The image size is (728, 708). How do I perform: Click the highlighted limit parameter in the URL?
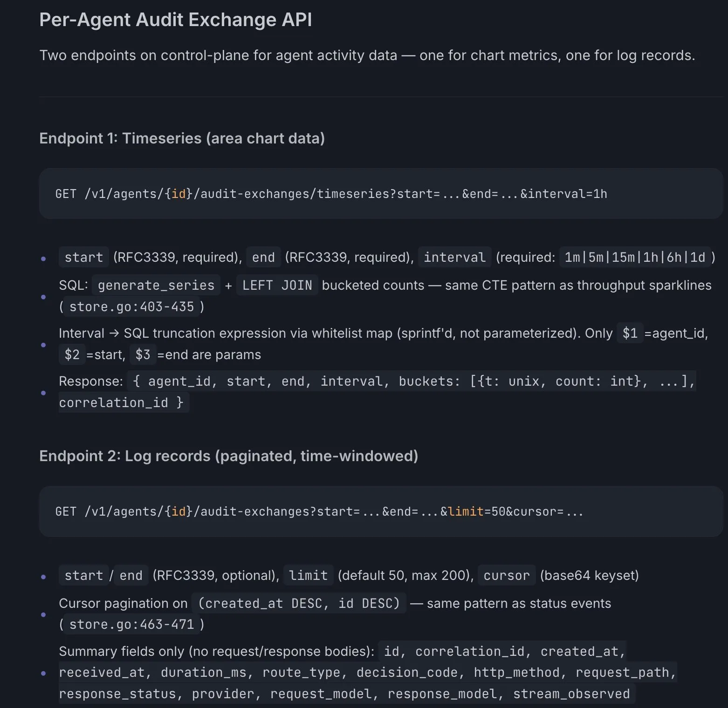466,511
